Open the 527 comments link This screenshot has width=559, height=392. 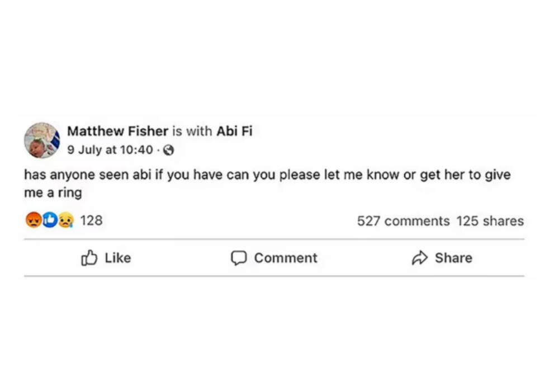(x=403, y=221)
